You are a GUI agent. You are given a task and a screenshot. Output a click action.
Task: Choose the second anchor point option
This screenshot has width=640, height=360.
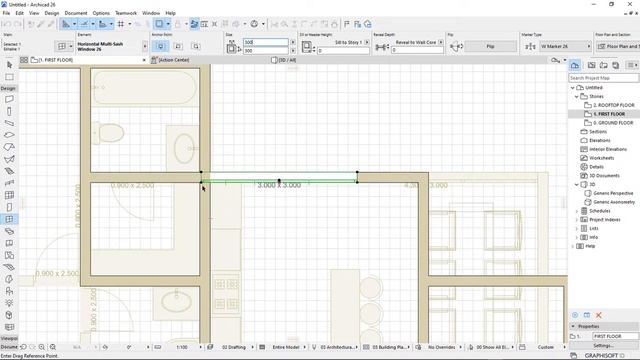[178, 47]
